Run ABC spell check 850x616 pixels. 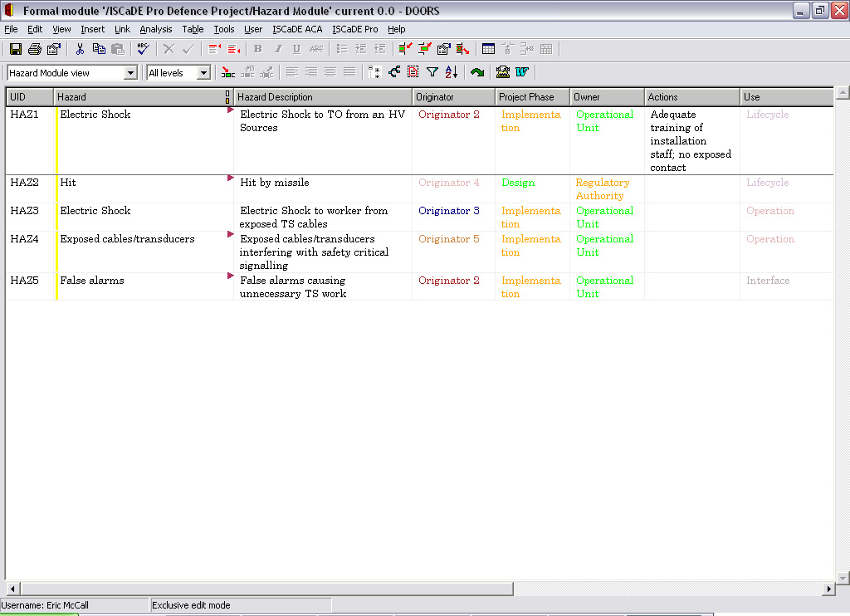[143, 49]
